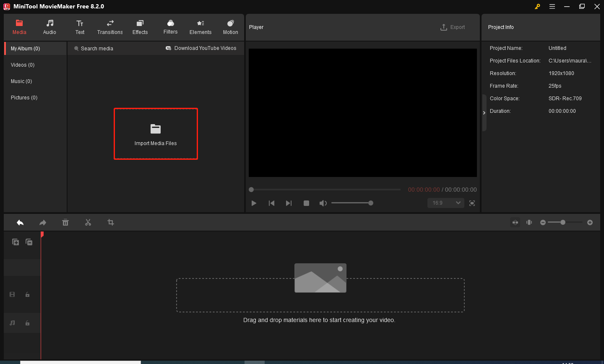Open the Media tab

coord(19,27)
